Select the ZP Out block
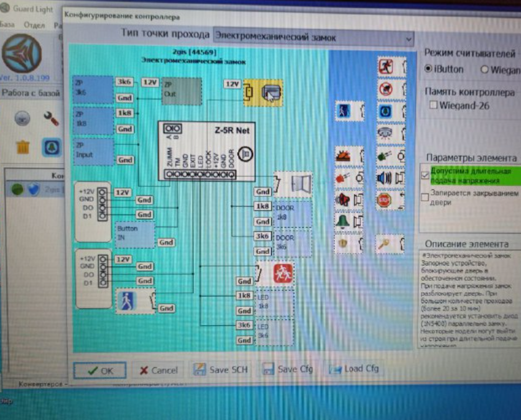The height and width of the screenshot is (420, 521). 182,91
